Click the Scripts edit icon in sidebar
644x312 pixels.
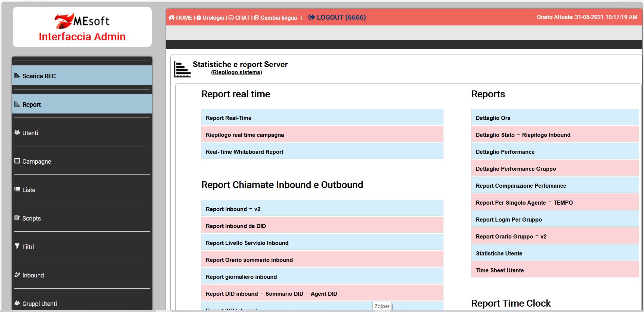pos(17,218)
